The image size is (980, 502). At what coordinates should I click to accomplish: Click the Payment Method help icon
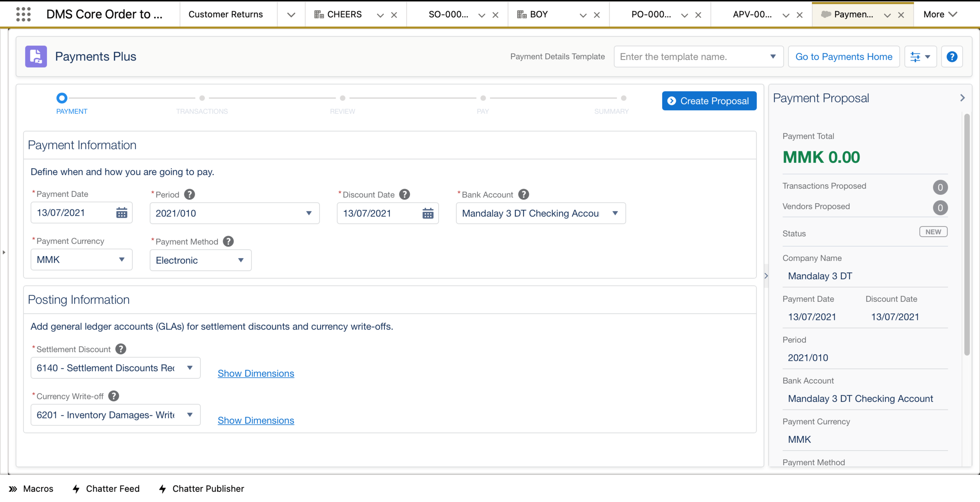tap(228, 242)
